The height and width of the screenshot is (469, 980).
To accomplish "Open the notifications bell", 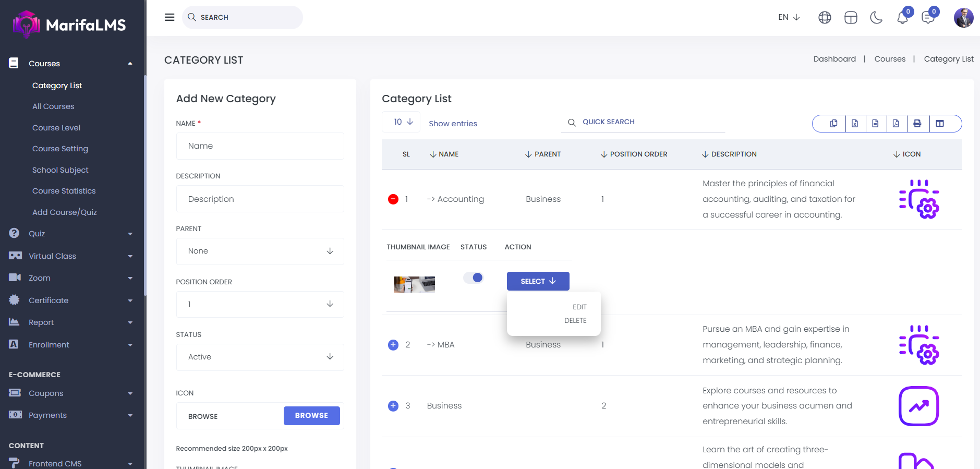I will coord(902,18).
